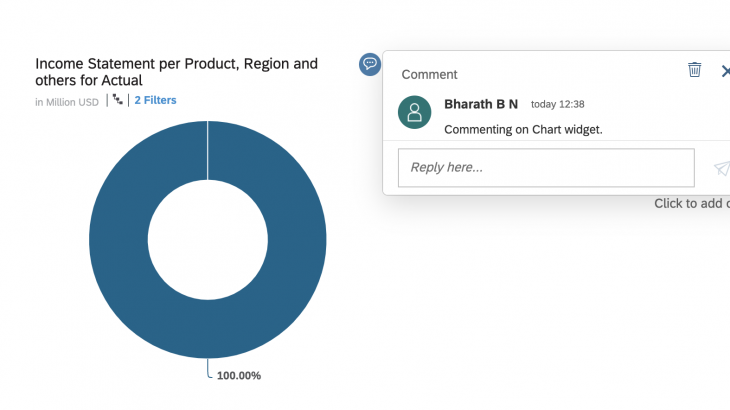This screenshot has height=410, width=730.
Task: Send the reply with the paper plane icon
Action: click(721, 168)
